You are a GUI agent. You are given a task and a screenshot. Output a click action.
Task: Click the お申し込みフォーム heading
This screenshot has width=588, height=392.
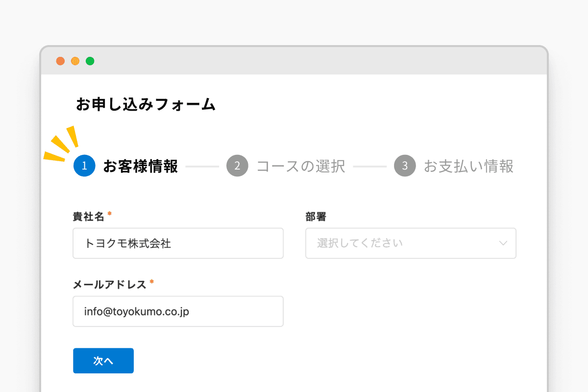click(146, 104)
